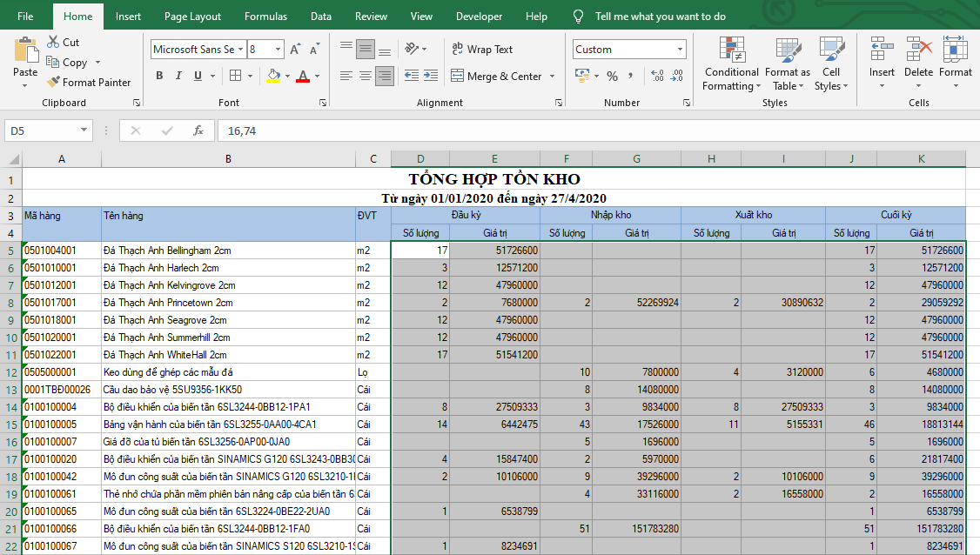Click the Insert Function fx icon

(198, 130)
